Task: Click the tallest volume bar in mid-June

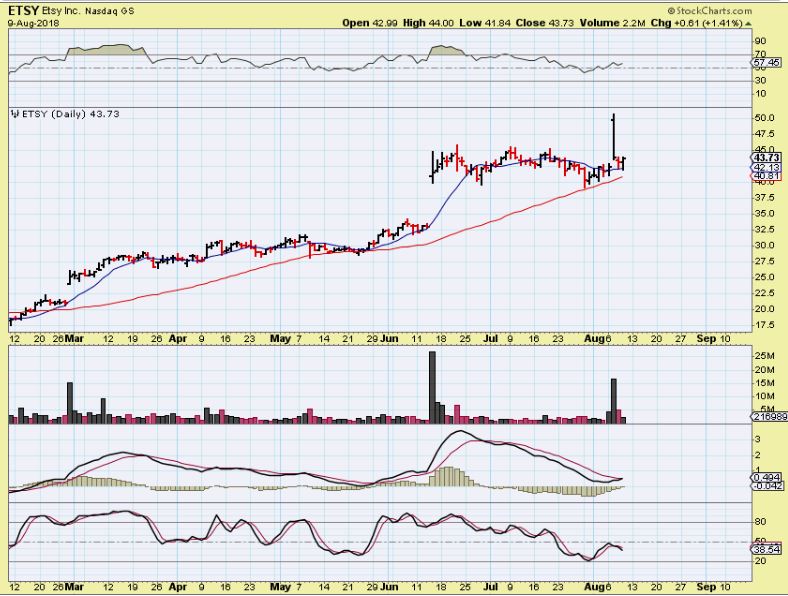Action: click(432, 387)
